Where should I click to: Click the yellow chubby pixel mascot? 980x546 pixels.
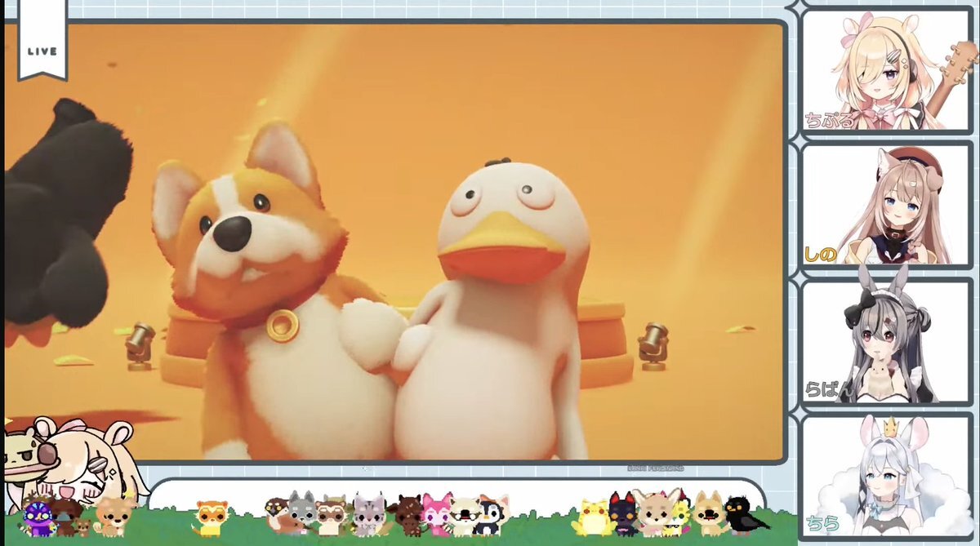pos(593,516)
